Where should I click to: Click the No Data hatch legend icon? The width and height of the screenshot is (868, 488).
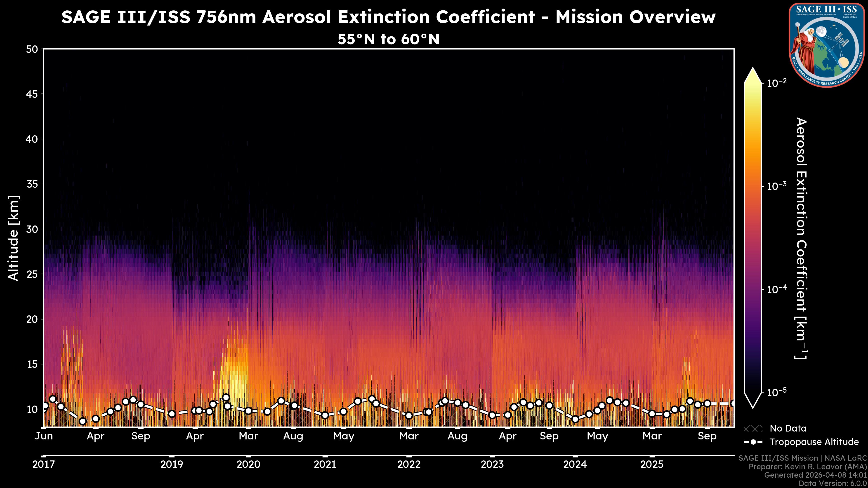[753, 428]
